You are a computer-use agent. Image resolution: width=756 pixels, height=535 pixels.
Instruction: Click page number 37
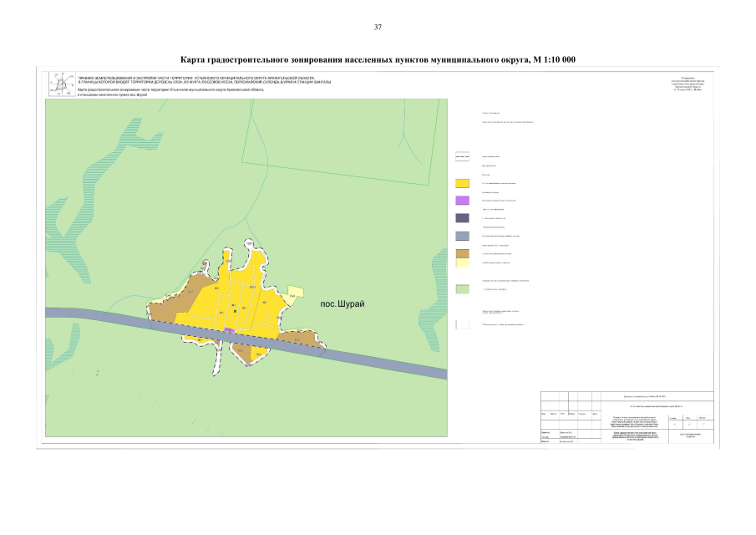(x=378, y=27)
